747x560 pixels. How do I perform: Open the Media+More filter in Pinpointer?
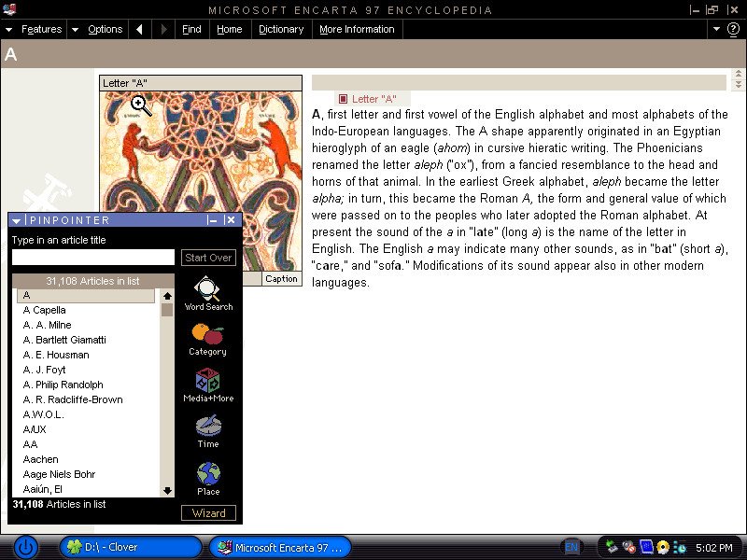pos(208,385)
